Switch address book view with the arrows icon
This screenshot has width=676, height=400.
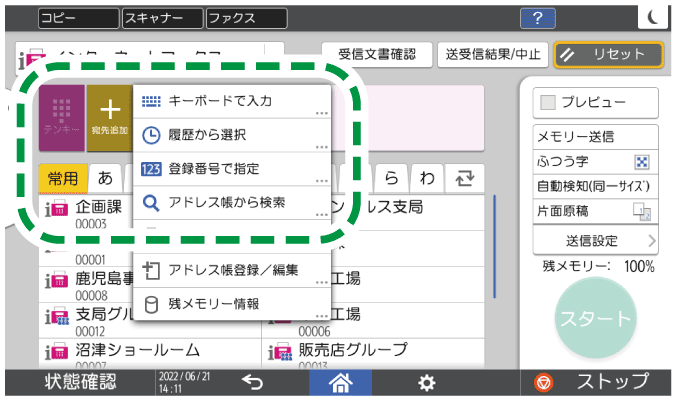click(465, 178)
